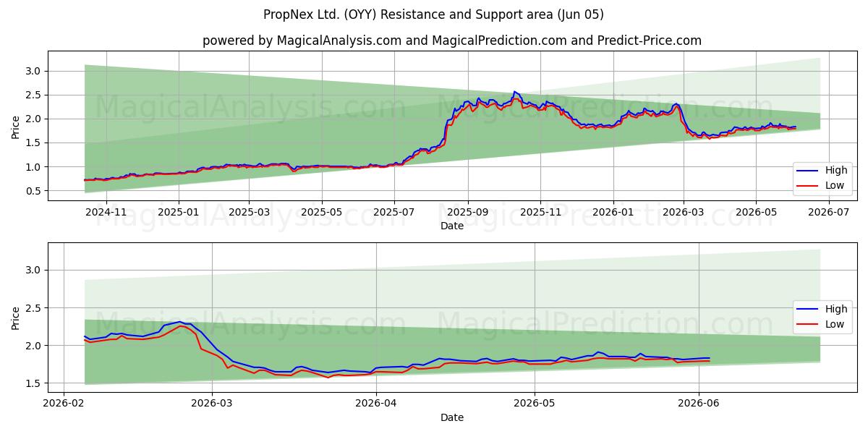Click the "3.0" price tick of the upper chart
Viewport: 868px width, 434px height.
[x=34, y=71]
